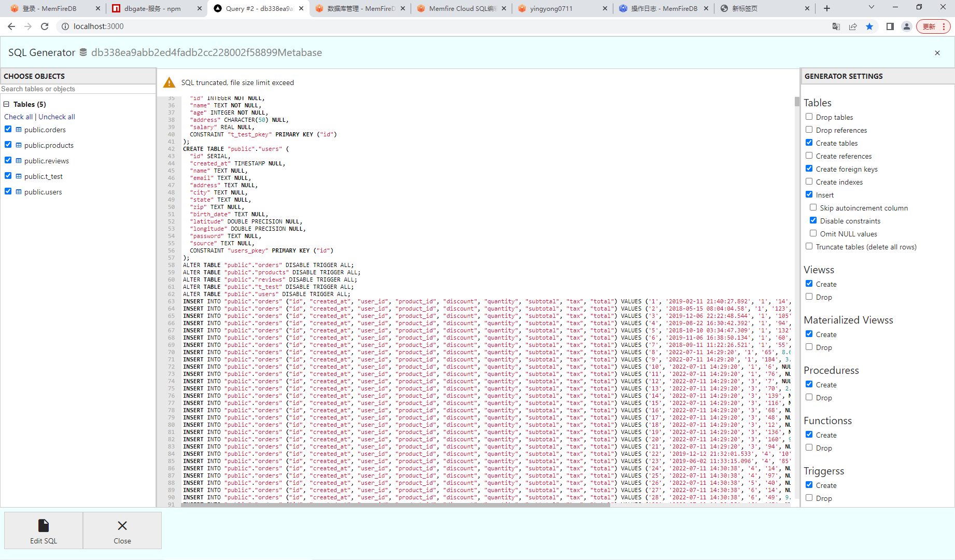Viewport: 955px width, 560px height.
Task: View site information icon in address bar
Action: [x=65, y=26]
